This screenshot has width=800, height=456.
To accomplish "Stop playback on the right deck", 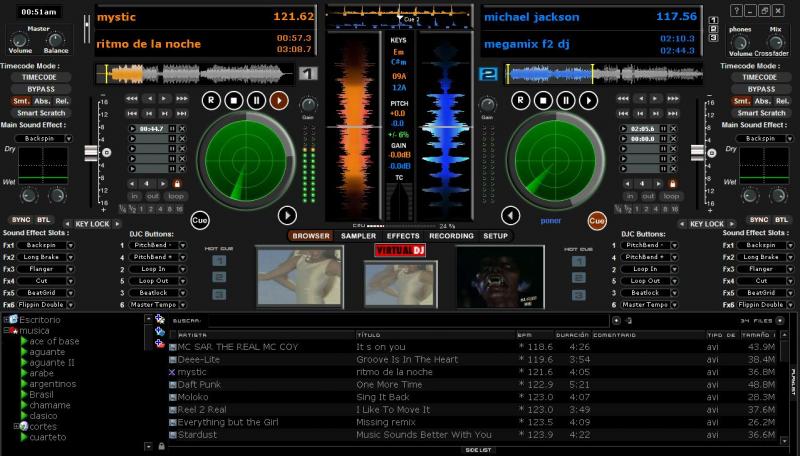I will pos(543,100).
